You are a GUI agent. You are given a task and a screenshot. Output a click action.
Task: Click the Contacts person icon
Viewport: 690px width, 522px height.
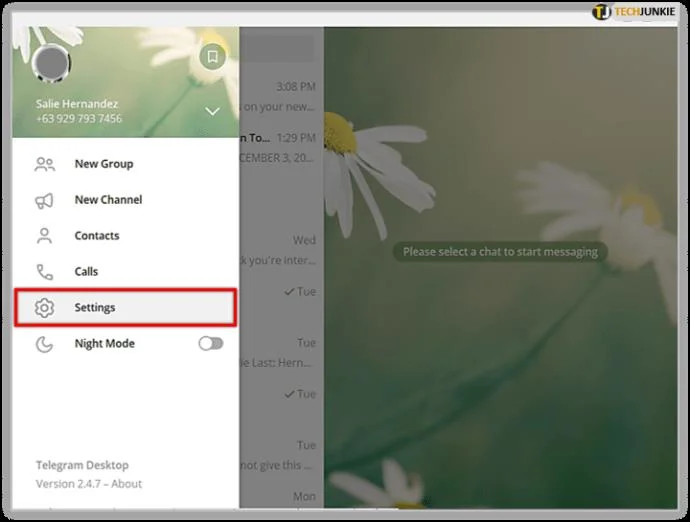tap(44, 236)
